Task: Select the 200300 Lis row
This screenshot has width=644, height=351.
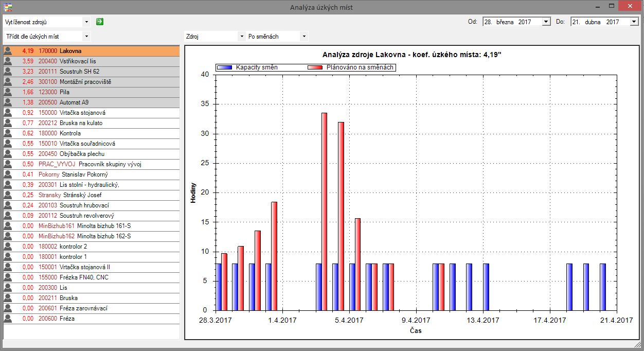Action: 92,288
